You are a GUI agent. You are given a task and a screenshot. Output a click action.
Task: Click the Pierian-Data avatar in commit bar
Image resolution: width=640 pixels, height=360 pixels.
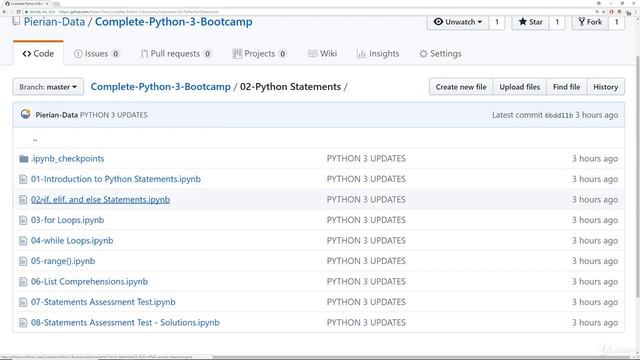point(25,114)
